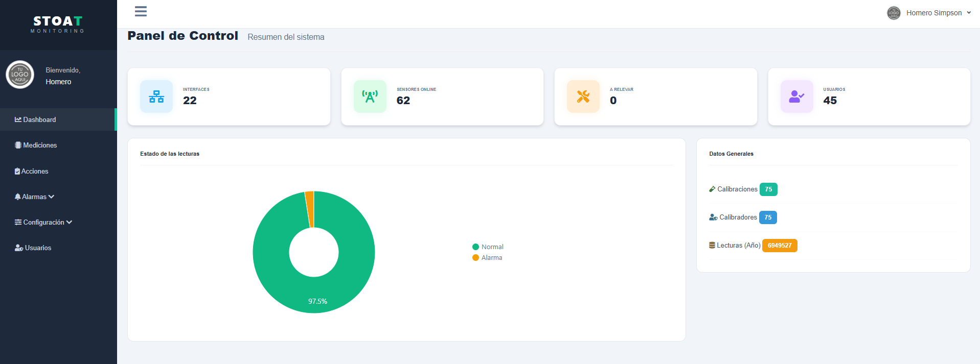Toggle the Normal legend item

(x=488, y=247)
